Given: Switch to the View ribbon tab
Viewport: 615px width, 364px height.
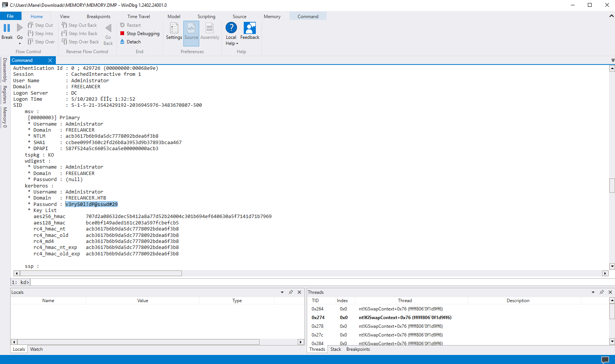Looking at the screenshot, I should point(65,17).
